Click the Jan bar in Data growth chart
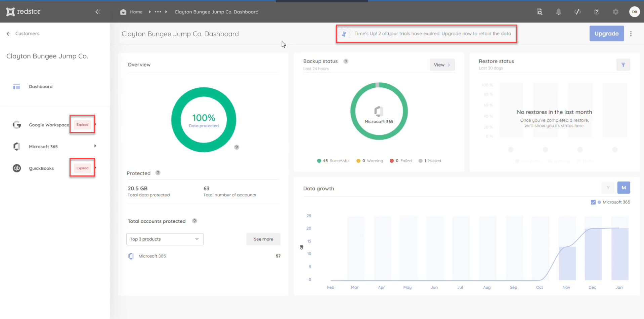This screenshot has width=644, height=319. (620, 254)
